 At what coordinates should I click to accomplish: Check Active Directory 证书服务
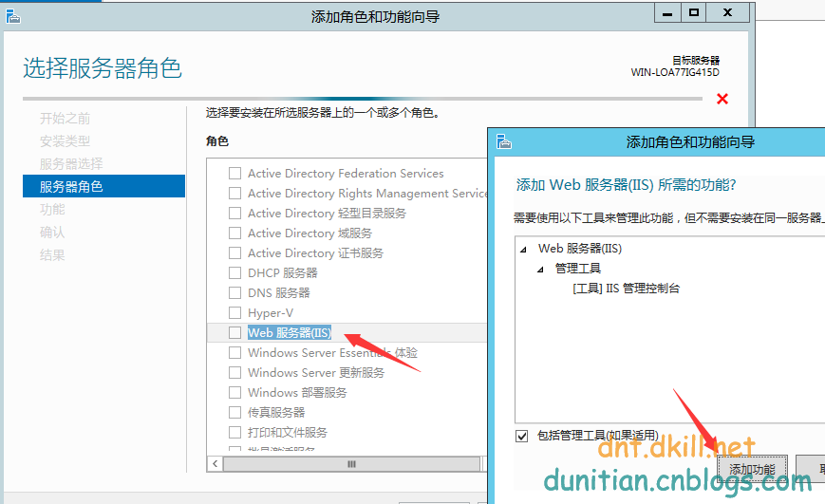[x=235, y=253]
